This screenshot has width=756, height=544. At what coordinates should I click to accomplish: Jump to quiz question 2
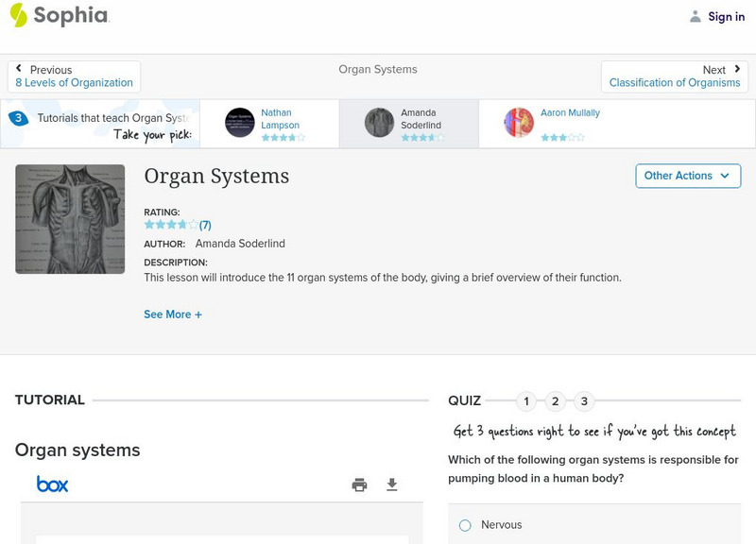pyautogui.click(x=556, y=401)
